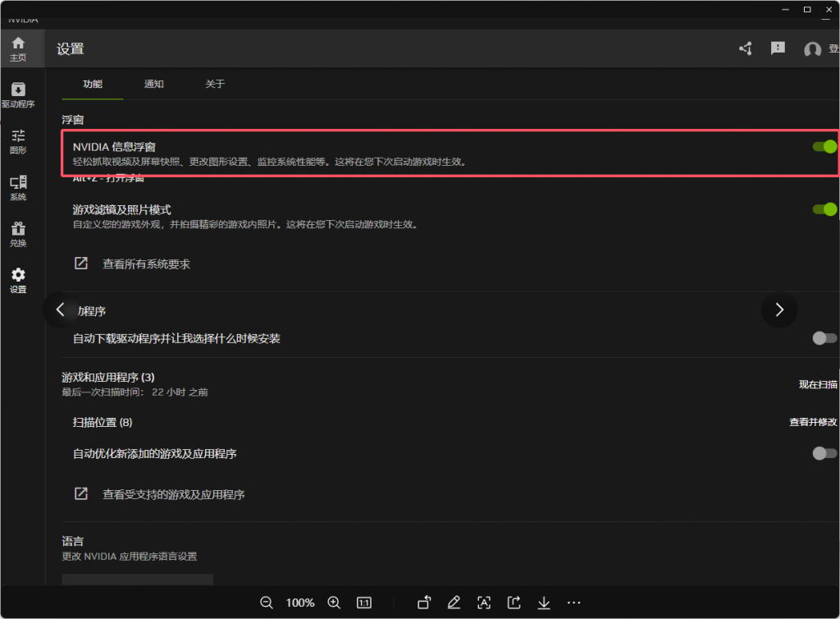Switch to the 通知 tab
The image size is (840, 619).
click(153, 84)
